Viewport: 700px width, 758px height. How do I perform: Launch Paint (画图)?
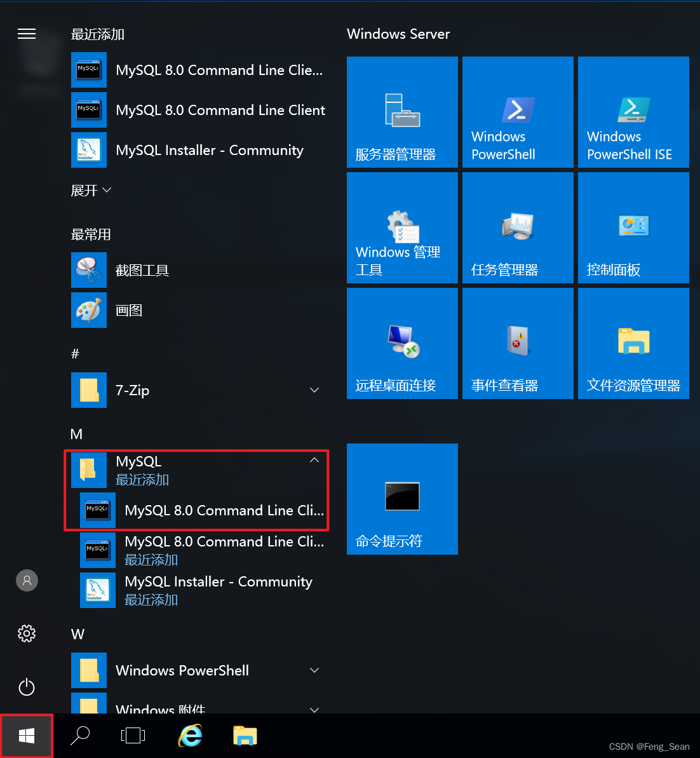(x=199, y=310)
